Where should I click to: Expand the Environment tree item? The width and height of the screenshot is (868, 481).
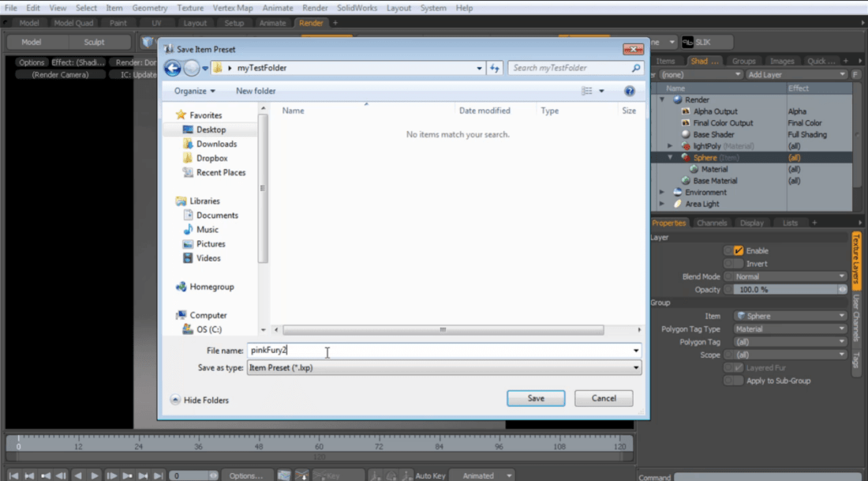(x=662, y=192)
